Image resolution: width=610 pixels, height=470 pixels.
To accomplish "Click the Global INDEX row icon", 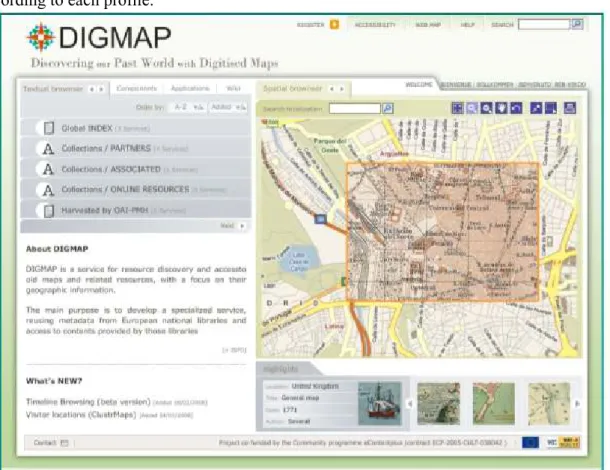I will pos(49,128).
